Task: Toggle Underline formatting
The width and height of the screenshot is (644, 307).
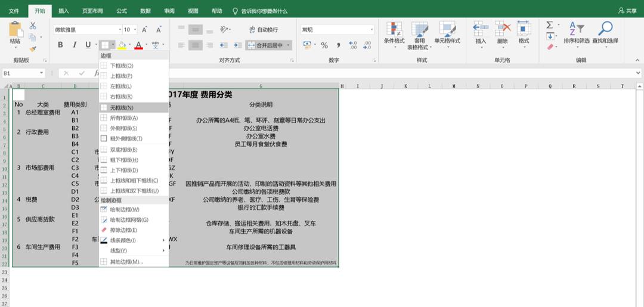Action: (88, 45)
